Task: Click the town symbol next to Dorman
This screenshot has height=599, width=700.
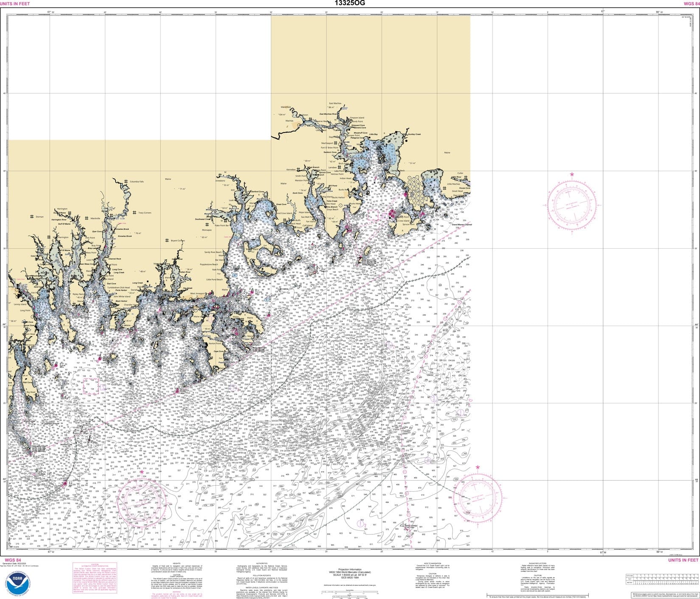Action: 31,217
